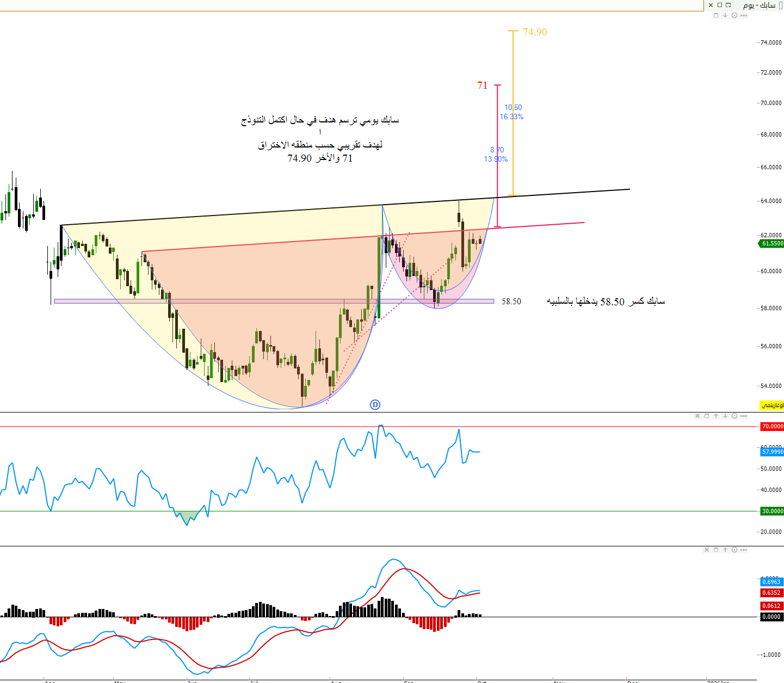The height and width of the screenshot is (683, 784).
Task: Move the RSI pane up
Action: click(716, 416)
